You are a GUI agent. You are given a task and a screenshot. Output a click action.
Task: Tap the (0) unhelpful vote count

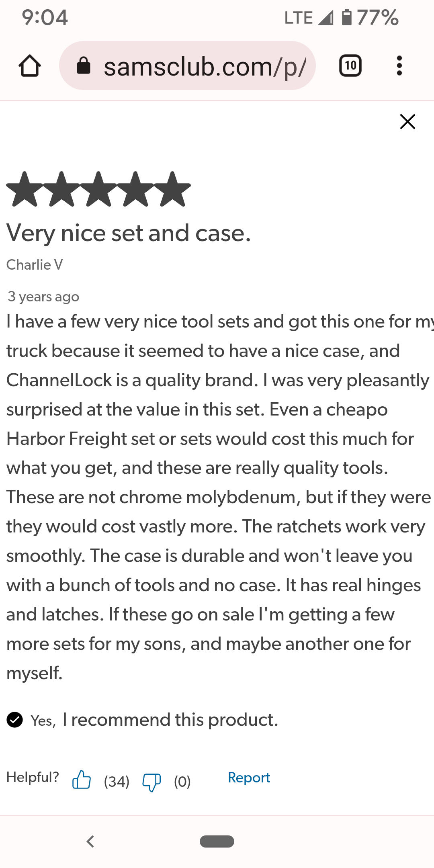(182, 782)
